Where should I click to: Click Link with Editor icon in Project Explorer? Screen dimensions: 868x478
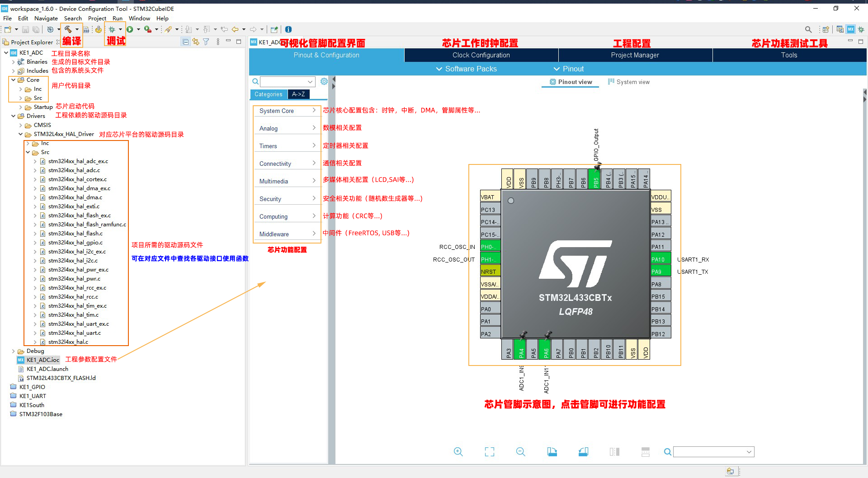pyautogui.click(x=196, y=42)
